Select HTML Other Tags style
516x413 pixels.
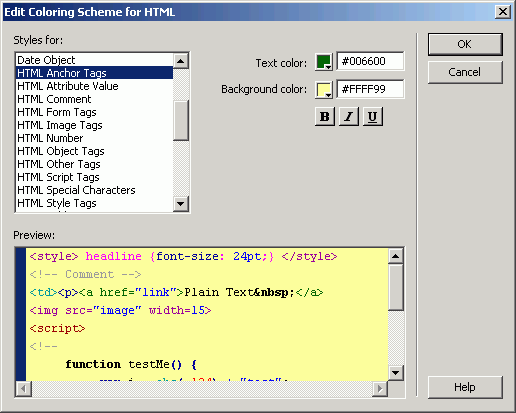click(x=94, y=164)
